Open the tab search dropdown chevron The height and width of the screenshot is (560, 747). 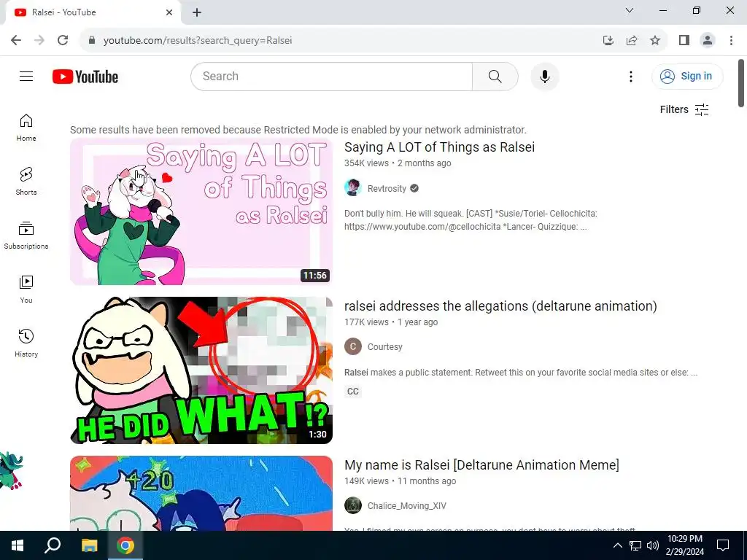[630, 10]
